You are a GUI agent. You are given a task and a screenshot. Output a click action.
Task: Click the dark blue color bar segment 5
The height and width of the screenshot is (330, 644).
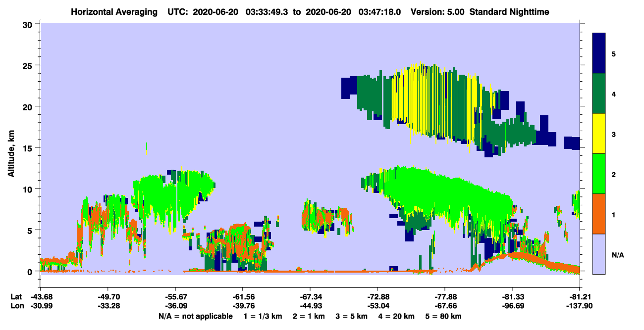599,53
